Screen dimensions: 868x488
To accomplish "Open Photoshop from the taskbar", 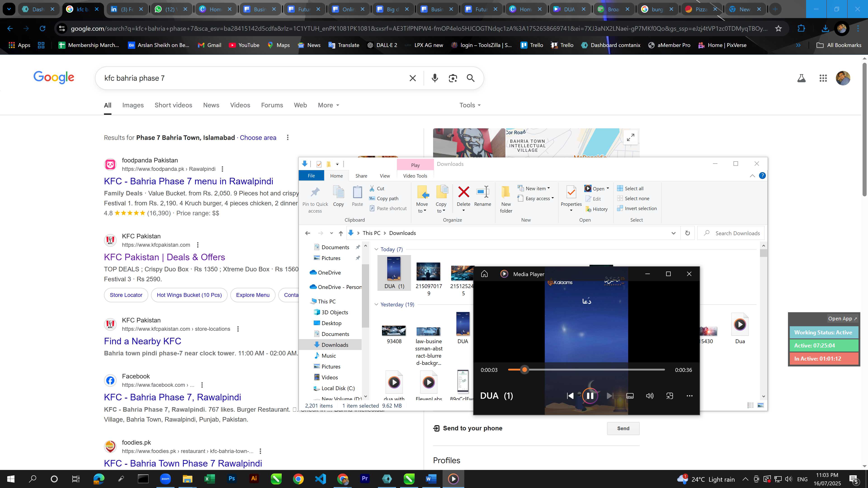I will [x=231, y=479].
